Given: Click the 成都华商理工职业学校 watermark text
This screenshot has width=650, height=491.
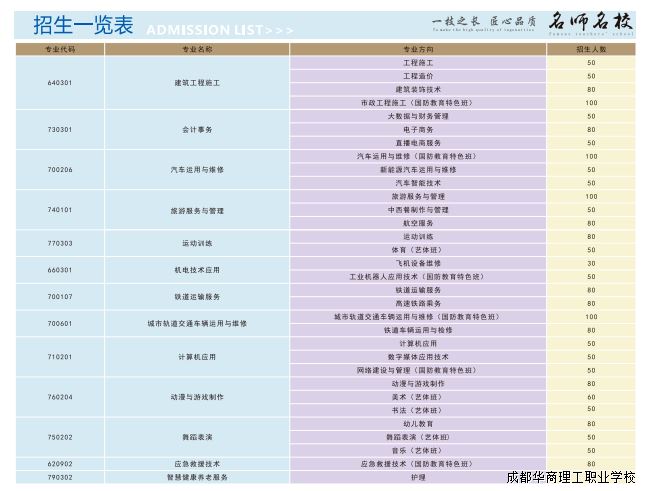Looking at the screenshot, I should point(571,478).
